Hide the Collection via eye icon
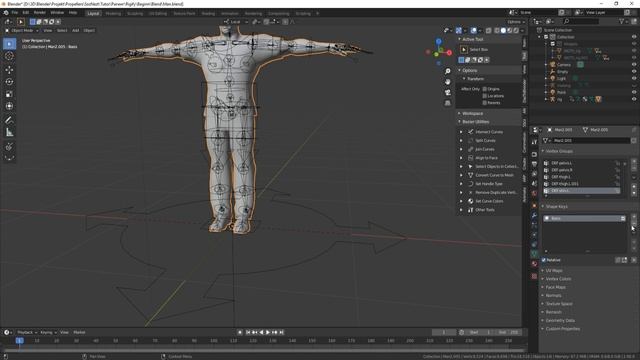640x360 pixels. click(634, 37)
